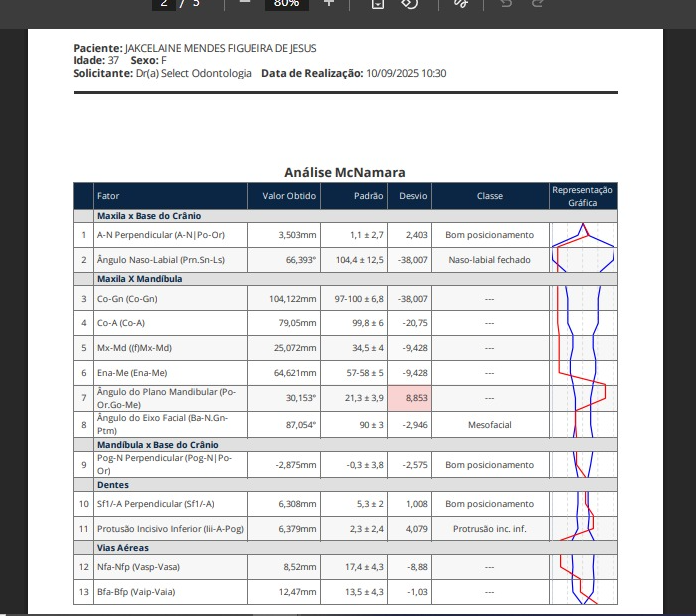Screen dimensions: 696x616
Task: Click the '-2,875mm' value cell
Action: pos(284,465)
